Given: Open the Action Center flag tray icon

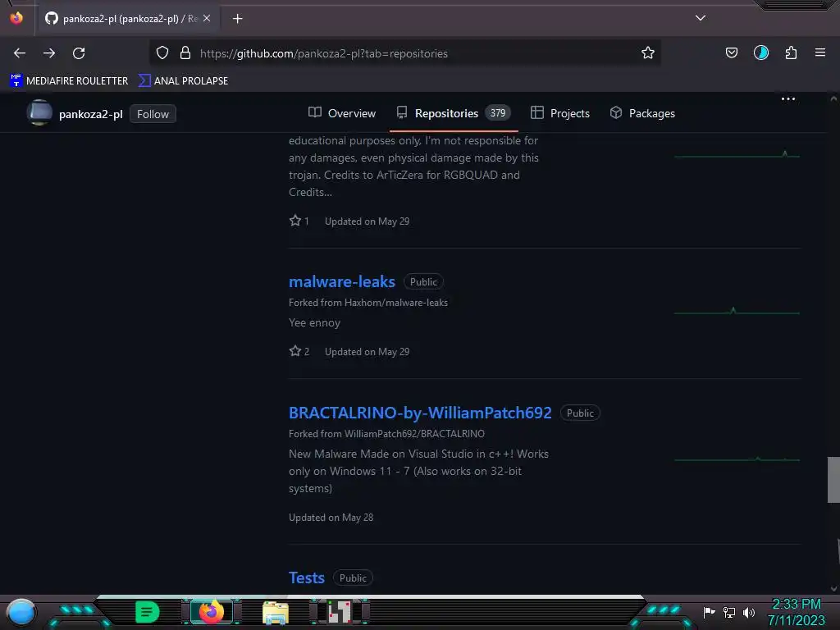Looking at the screenshot, I should 709,612.
